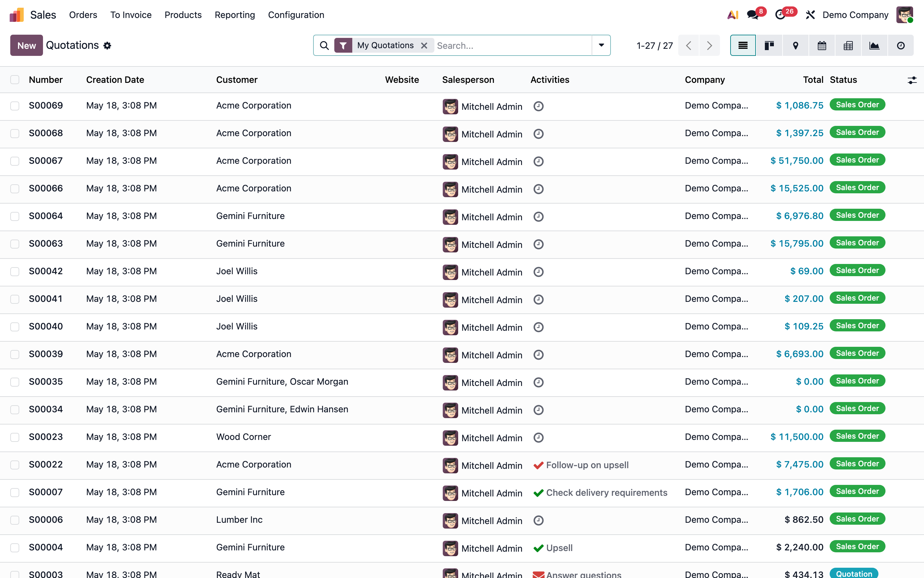Open Demo Company switcher
The image size is (924, 578).
pyautogui.click(x=855, y=15)
